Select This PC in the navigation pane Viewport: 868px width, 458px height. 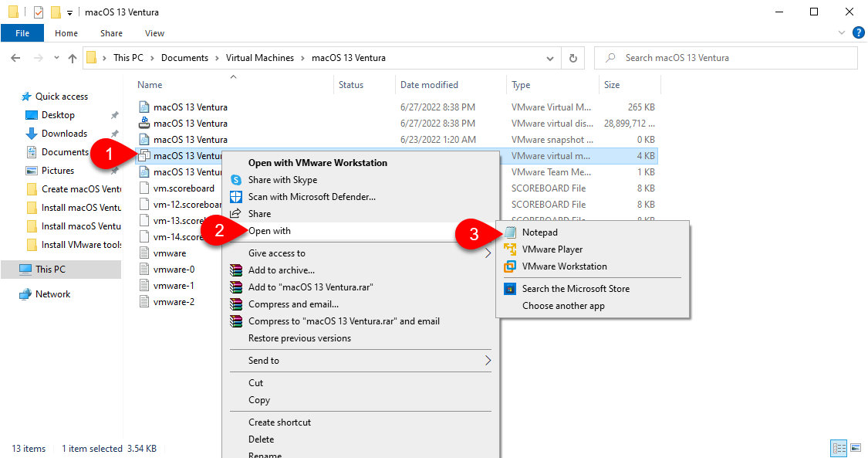pyautogui.click(x=50, y=269)
